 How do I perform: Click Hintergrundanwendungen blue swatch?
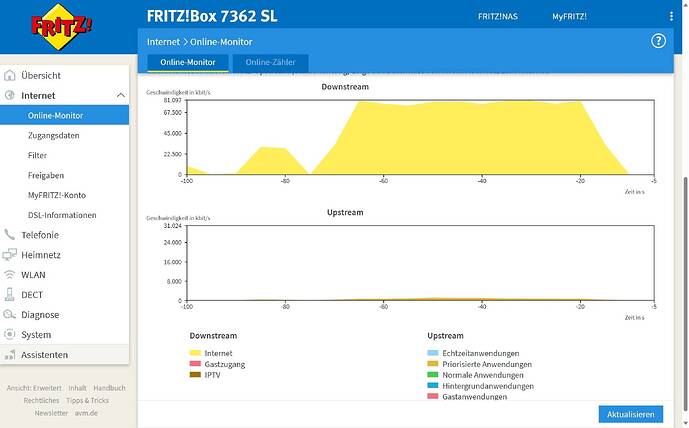[433, 386]
